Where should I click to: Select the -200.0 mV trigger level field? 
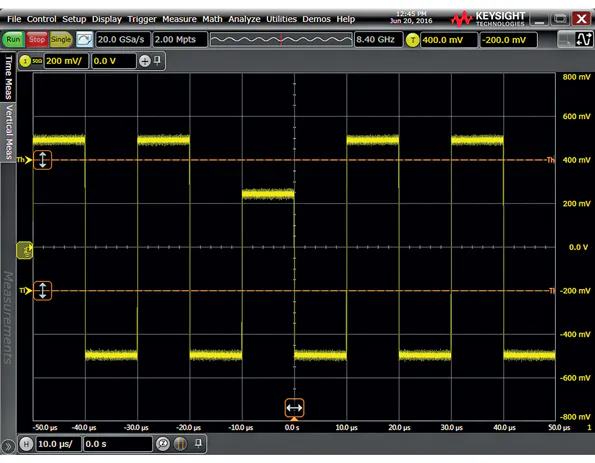(x=508, y=40)
